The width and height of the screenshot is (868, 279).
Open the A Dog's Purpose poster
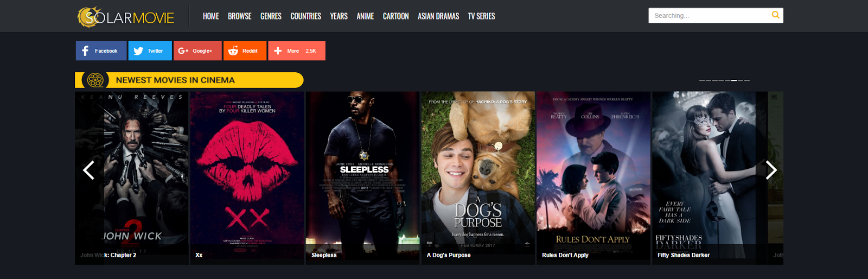tap(478, 178)
